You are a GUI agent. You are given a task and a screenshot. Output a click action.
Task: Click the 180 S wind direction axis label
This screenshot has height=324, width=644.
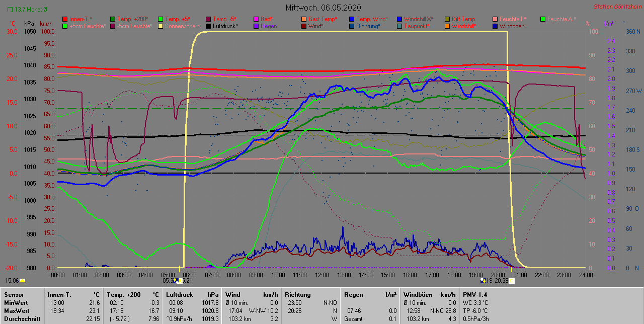tap(633, 149)
